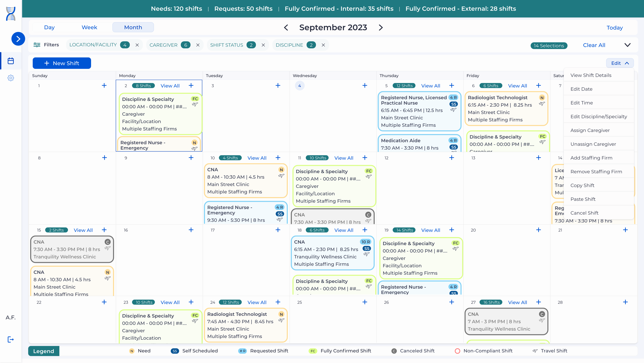Select Unassign Caregiver menu item
Screen dimensions: 644x363
pyautogui.click(x=599, y=144)
